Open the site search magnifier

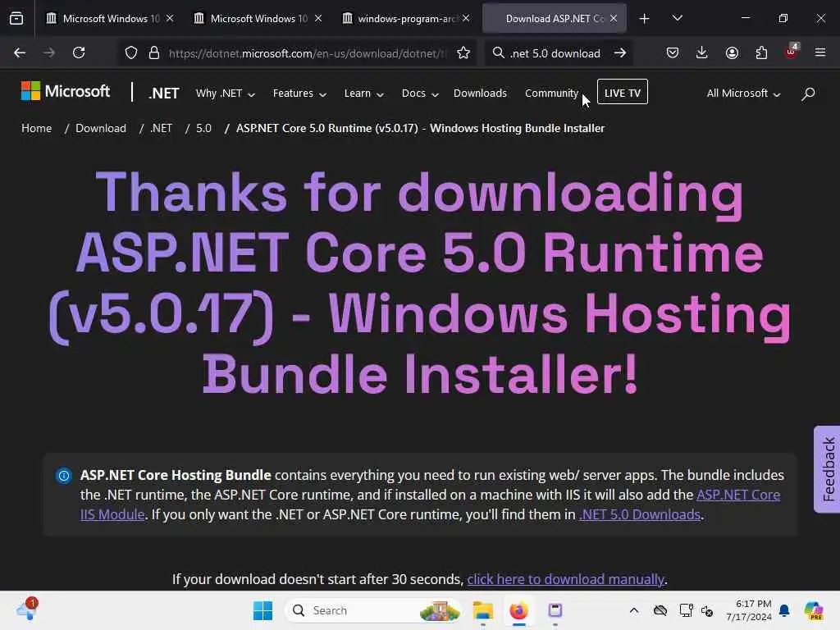pos(808,94)
